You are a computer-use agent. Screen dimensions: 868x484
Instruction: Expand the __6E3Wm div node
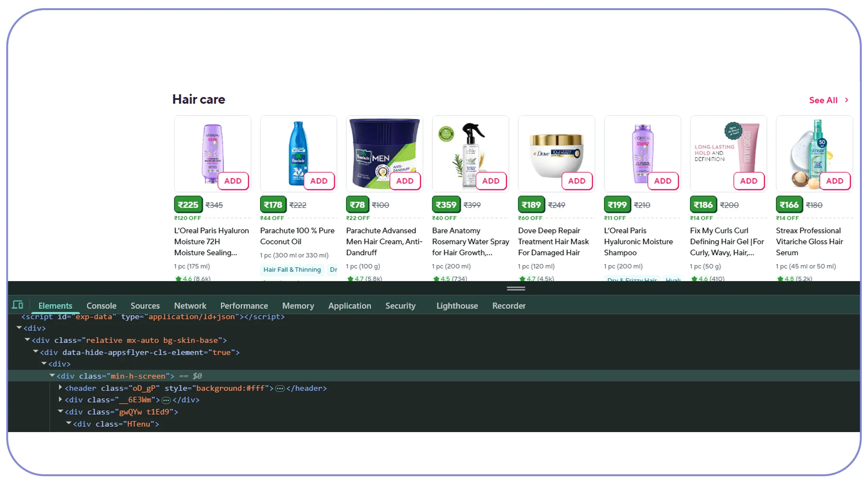coord(60,399)
